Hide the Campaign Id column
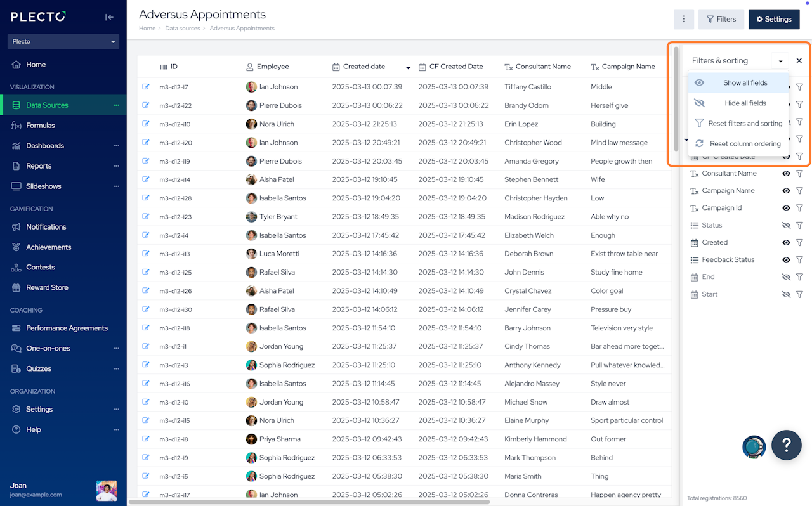 [x=786, y=208]
